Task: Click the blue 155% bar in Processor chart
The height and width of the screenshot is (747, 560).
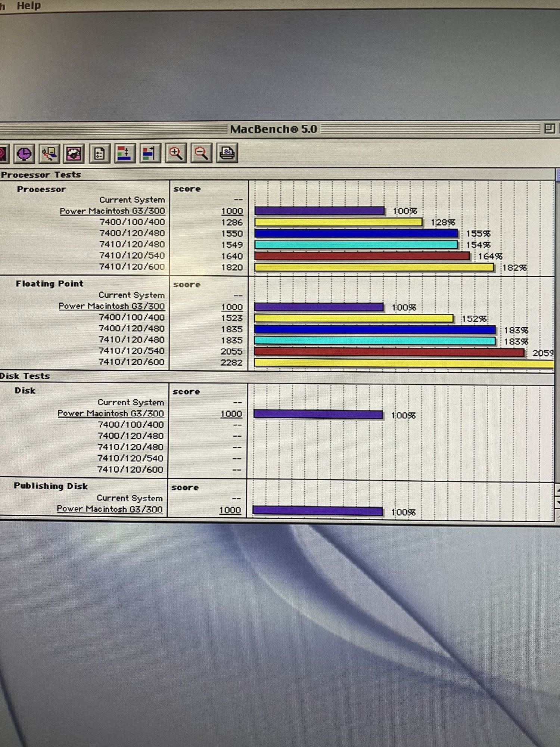Action: coord(356,233)
